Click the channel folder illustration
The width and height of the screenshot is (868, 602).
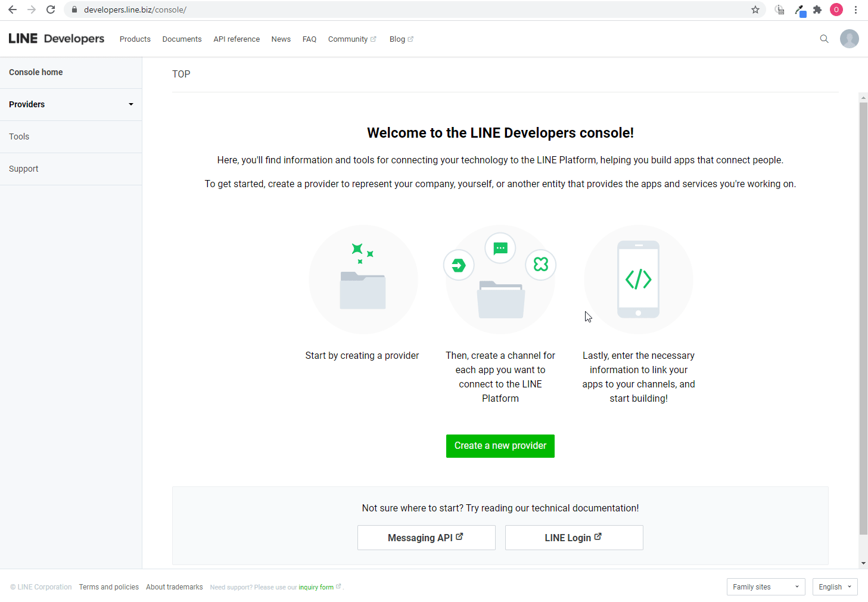point(501,299)
